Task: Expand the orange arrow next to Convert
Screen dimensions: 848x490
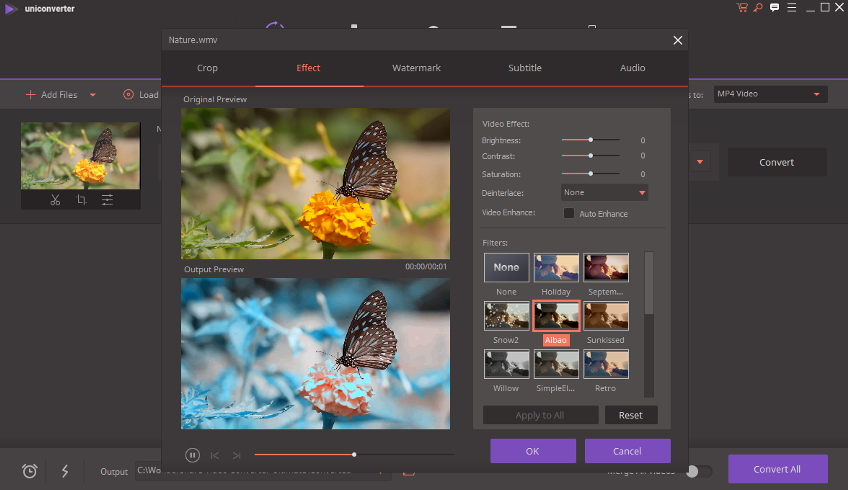Action: (700, 162)
